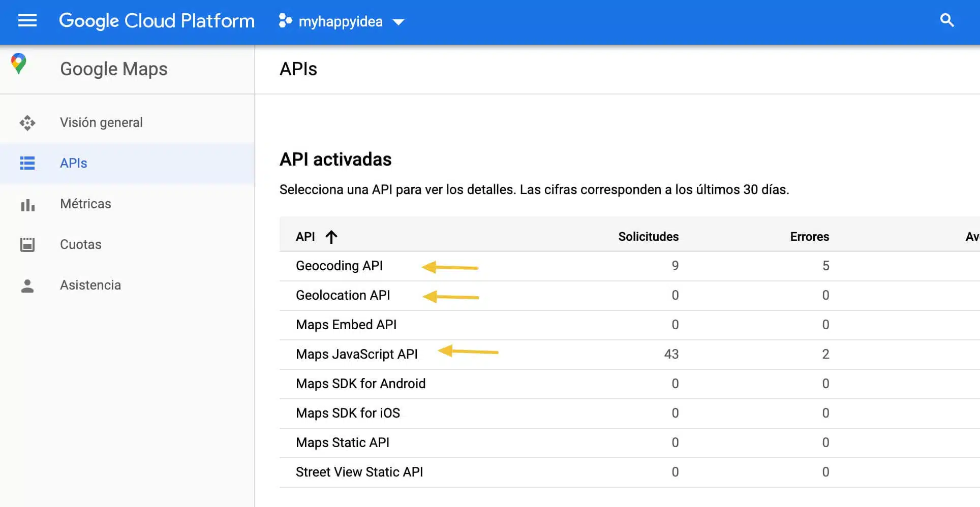
Task: Click the APIs list icon in sidebar
Action: coord(27,163)
